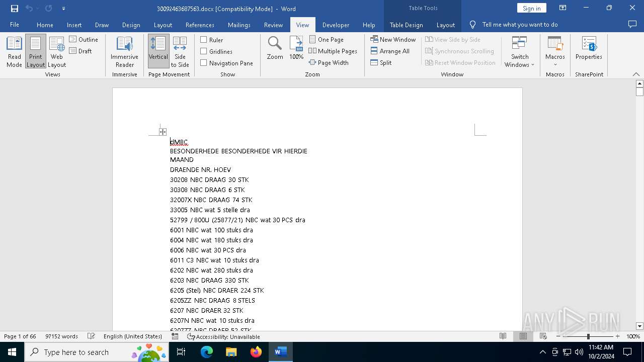The width and height of the screenshot is (644, 362).
Task: Enable the Navigation Pane checkbox
Action: [x=226, y=63]
